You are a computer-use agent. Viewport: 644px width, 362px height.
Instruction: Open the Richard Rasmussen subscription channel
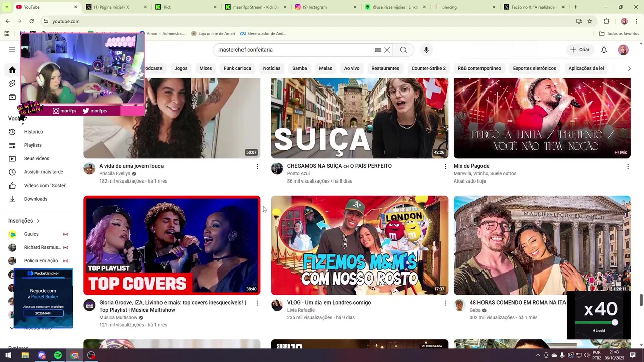click(x=42, y=248)
